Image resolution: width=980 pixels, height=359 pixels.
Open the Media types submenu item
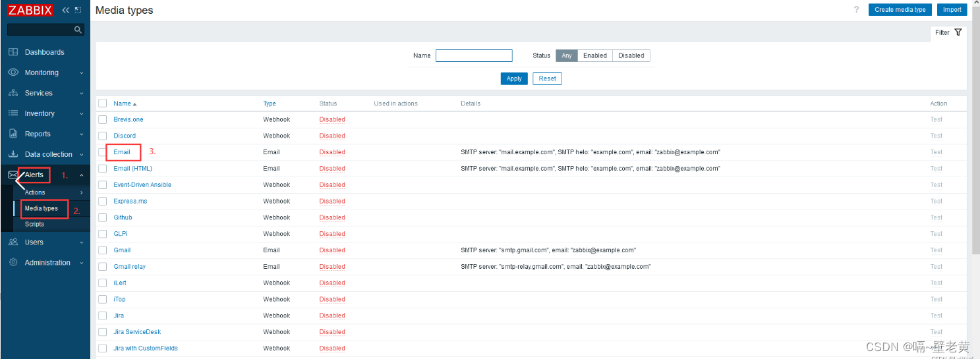point(42,208)
